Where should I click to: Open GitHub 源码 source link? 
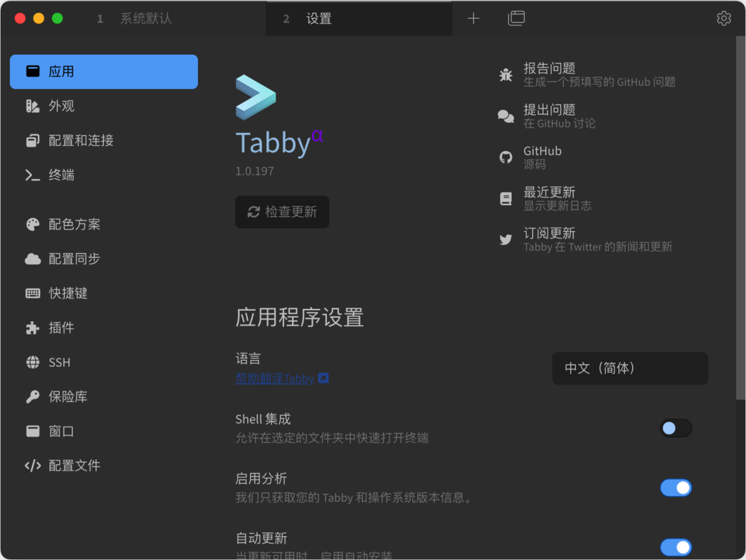[x=531, y=158]
